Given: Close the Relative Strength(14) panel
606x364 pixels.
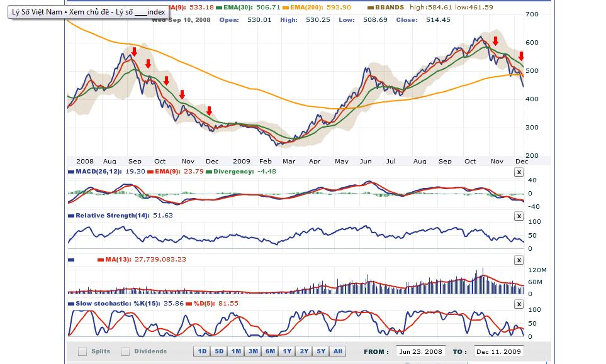Looking at the screenshot, I should [519, 216].
